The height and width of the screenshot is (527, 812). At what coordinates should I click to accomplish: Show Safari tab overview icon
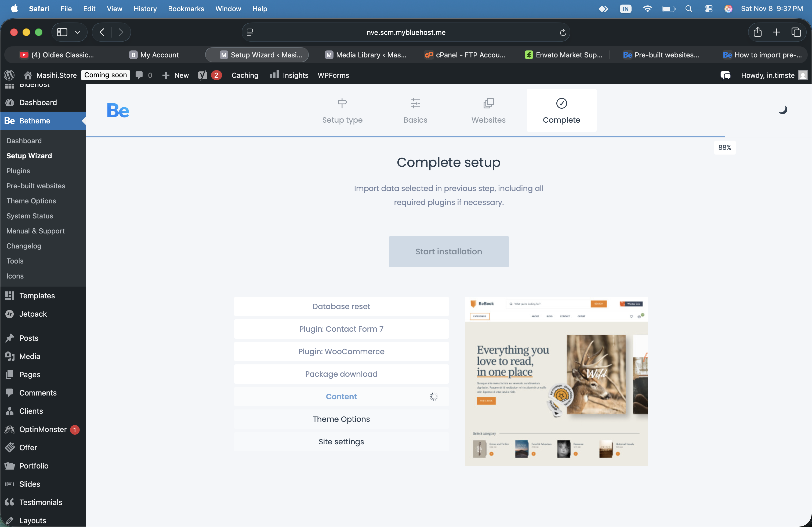tap(796, 32)
